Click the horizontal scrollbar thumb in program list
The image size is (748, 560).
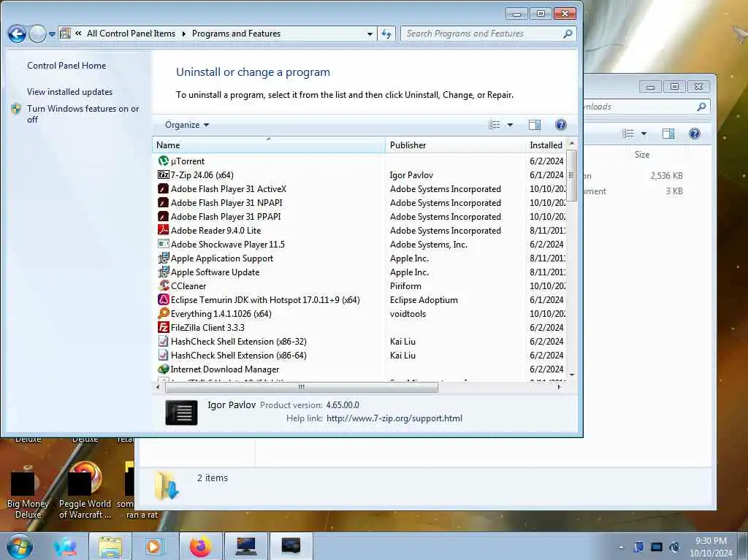point(301,387)
